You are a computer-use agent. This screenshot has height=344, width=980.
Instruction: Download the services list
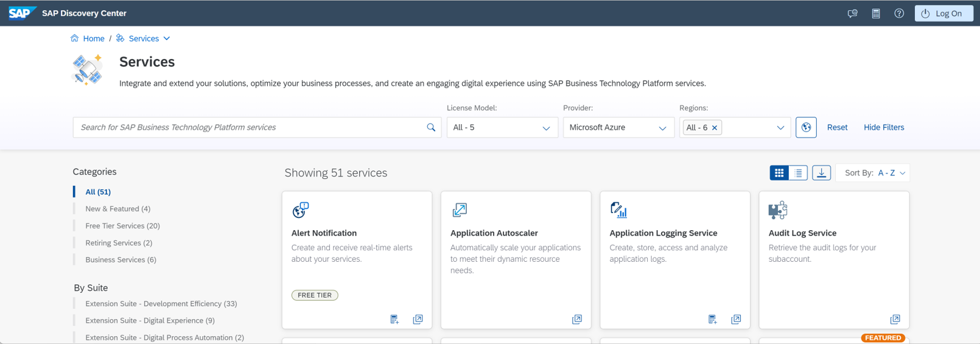(821, 173)
